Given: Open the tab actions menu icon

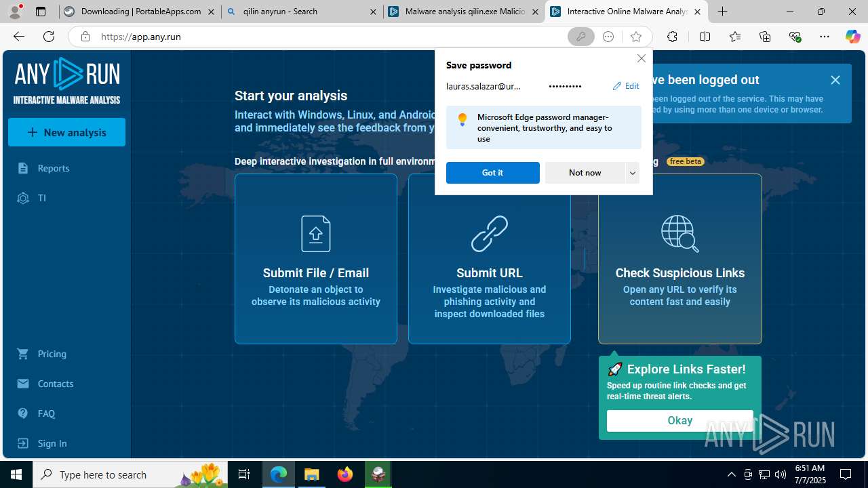Looking at the screenshot, I should 41,12.
